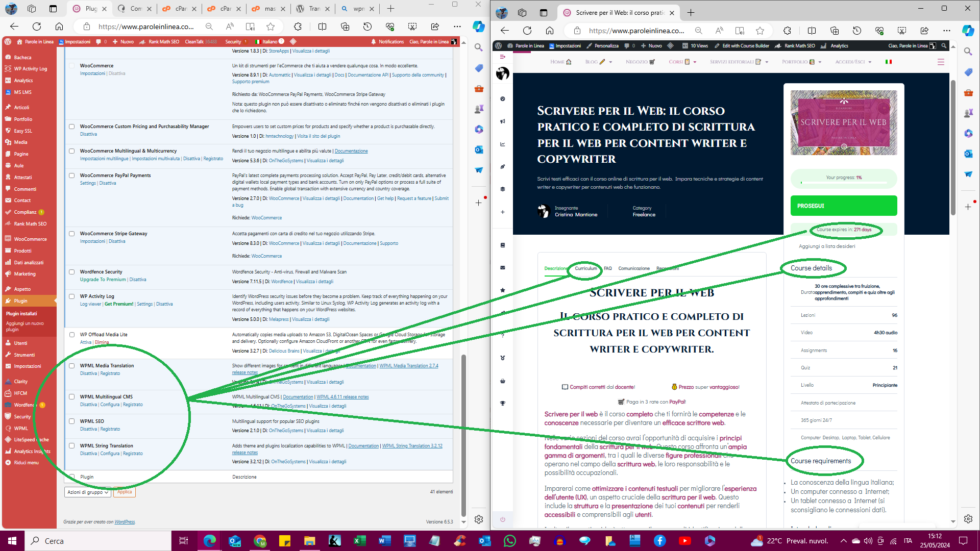Viewport: 980px width, 551px height.
Task: Tick the WooCommerce Stripe Gateway checkbox
Action: point(72,234)
